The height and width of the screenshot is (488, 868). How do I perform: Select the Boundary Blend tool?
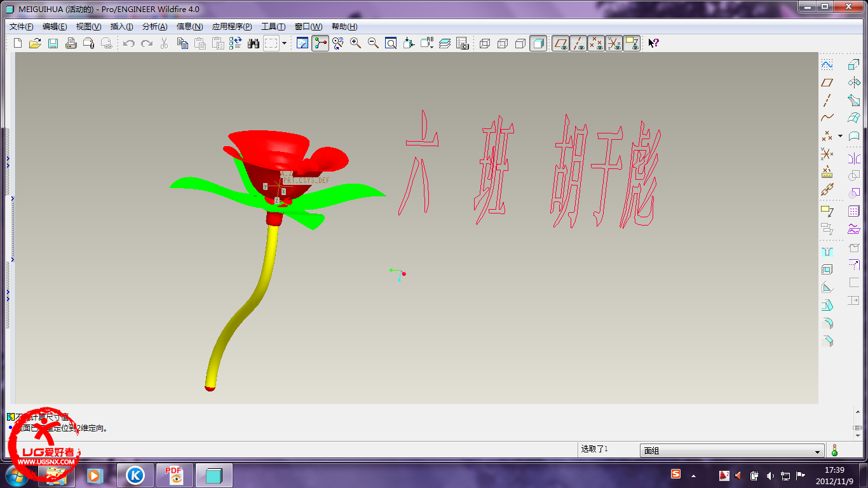pyautogui.click(x=854, y=118)
